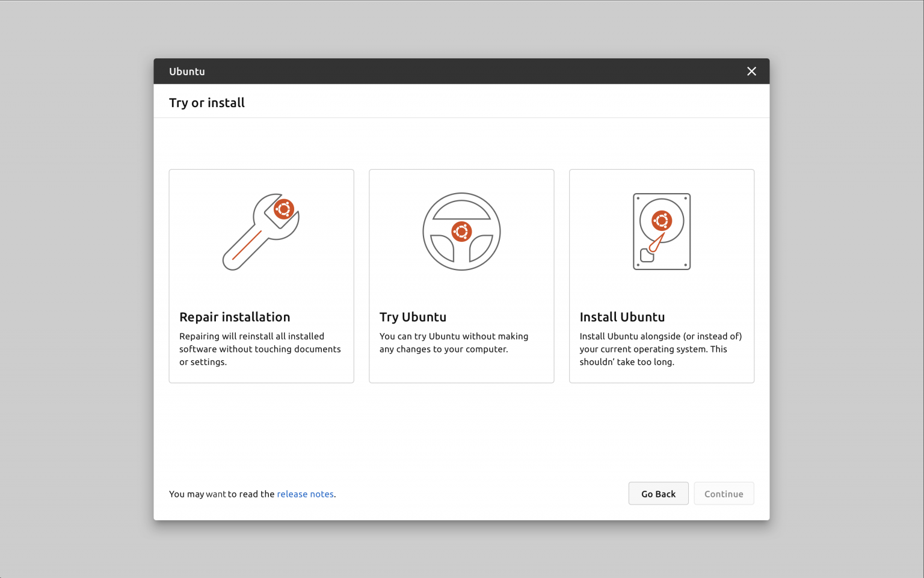924x578 pixels.
Task: Click the 'Ubuntu' window title text
Action: click(187, 72)
